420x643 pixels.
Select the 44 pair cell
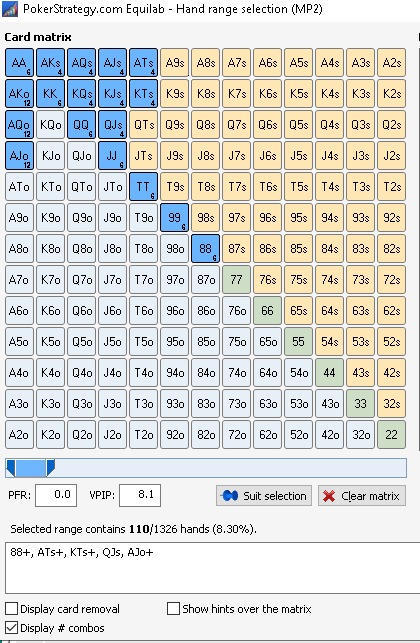(x=329, y=372)
